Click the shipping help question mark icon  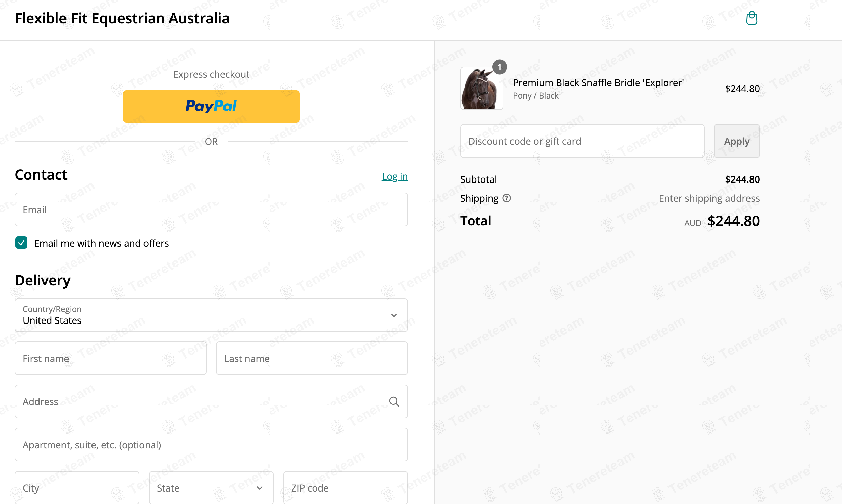click(506, 198)
